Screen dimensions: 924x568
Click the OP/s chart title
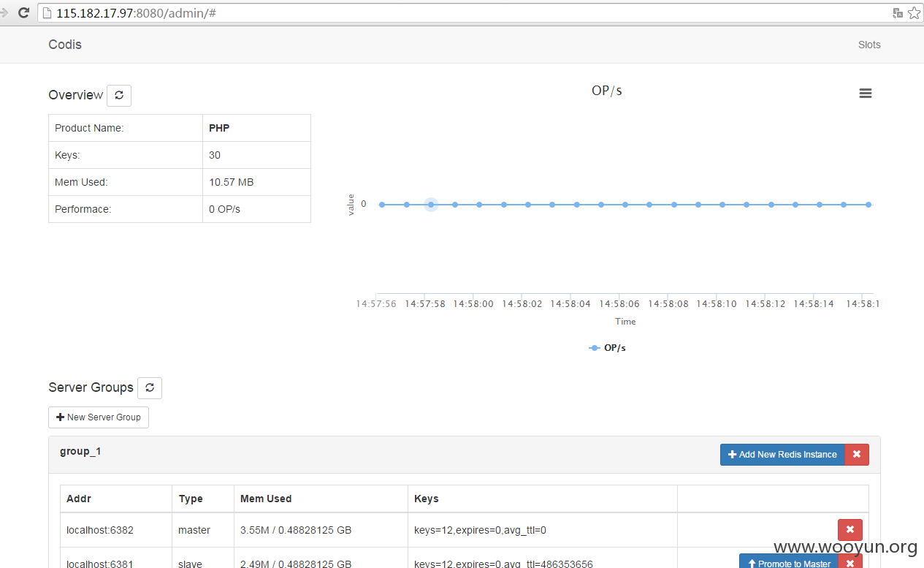(607, 91)
